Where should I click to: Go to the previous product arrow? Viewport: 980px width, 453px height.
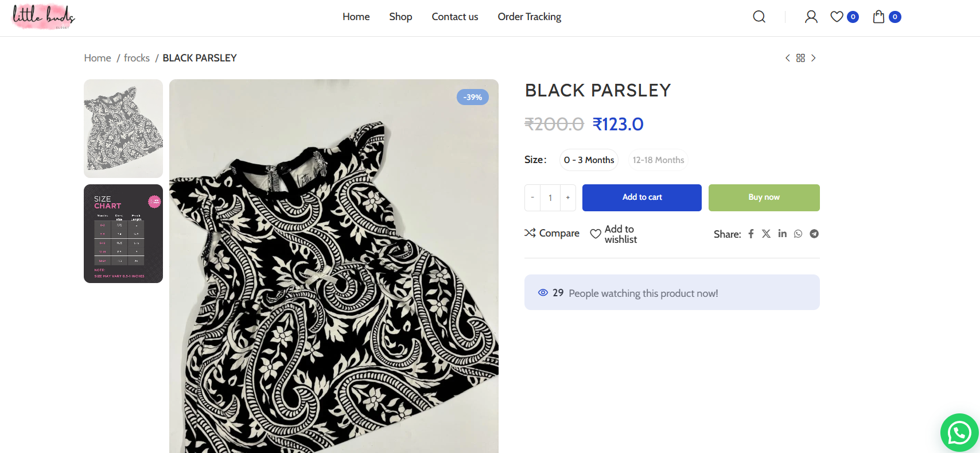pos(787,58)
